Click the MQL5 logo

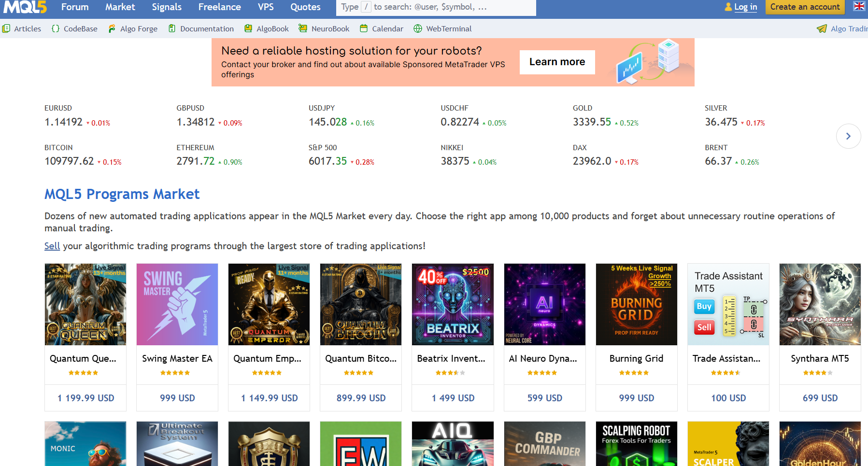pyautogui.click(x=25, y=7)
